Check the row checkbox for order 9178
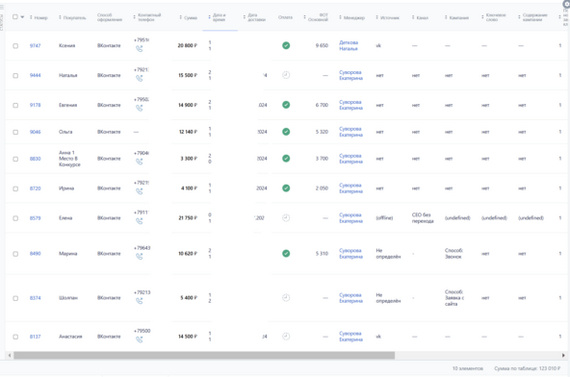Image resolution: width=570 pixels, height=377 pixels. click(x=15, y=105)
